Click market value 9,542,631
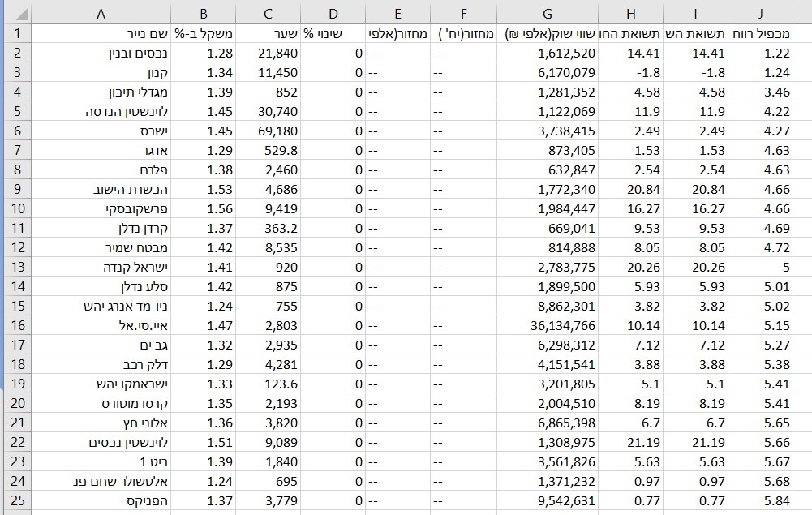 547,500
